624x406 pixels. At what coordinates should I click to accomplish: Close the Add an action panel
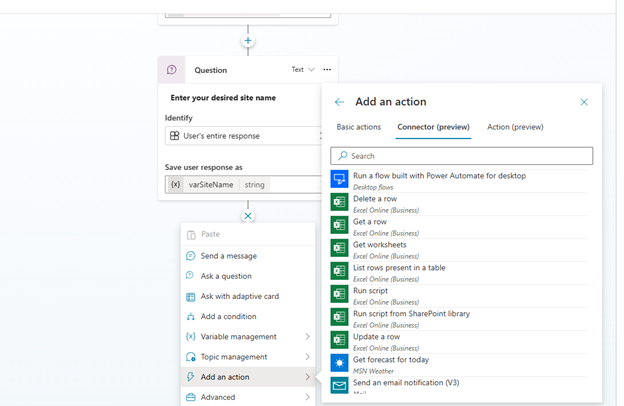[584, 102]
